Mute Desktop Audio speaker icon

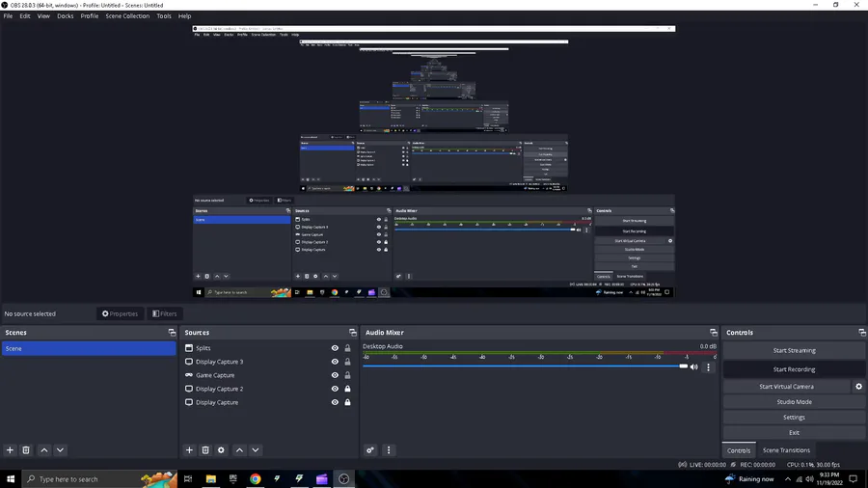click(694, 366)
